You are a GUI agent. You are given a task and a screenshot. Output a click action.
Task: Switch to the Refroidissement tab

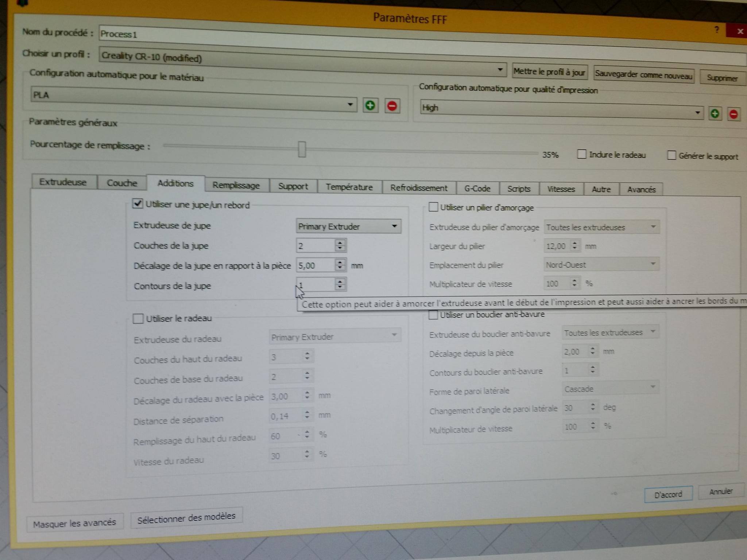pyautogui.click(x=419, y=187)
